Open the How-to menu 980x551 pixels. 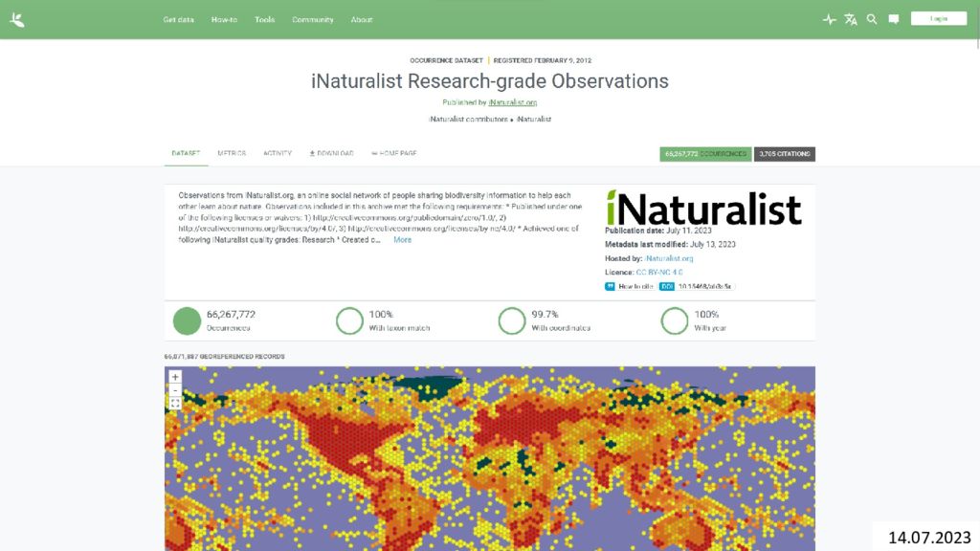tap(224, 20)
